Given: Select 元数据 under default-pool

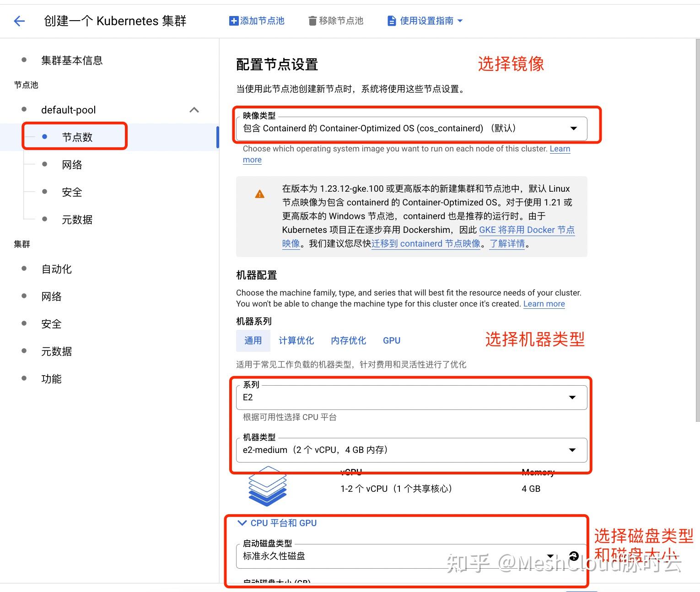Looking at the screenshot, I should click(x=77, y=219).
